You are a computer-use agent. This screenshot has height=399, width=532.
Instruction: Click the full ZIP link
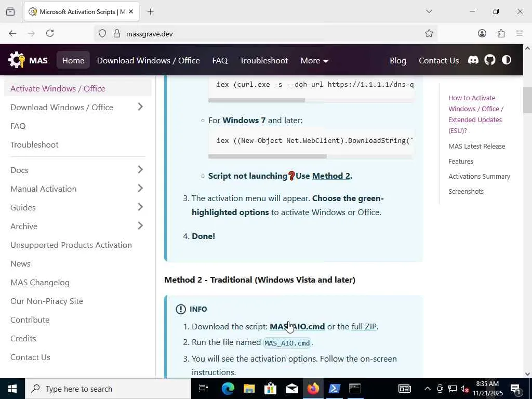tap(364, 326)
